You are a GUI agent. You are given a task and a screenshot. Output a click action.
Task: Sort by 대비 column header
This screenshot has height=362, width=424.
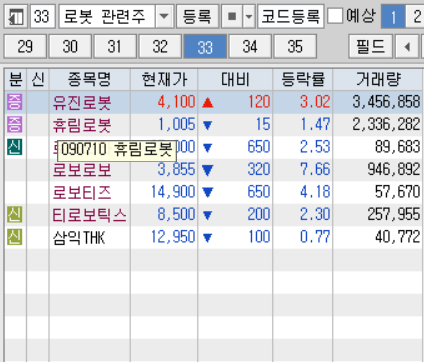pos(235,79)
